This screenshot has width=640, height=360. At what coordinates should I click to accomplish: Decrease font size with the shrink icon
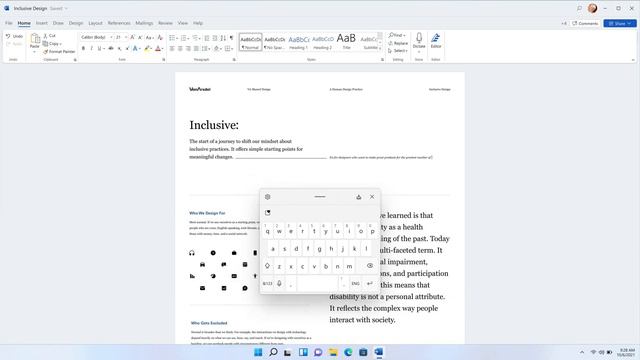point(140,37)
